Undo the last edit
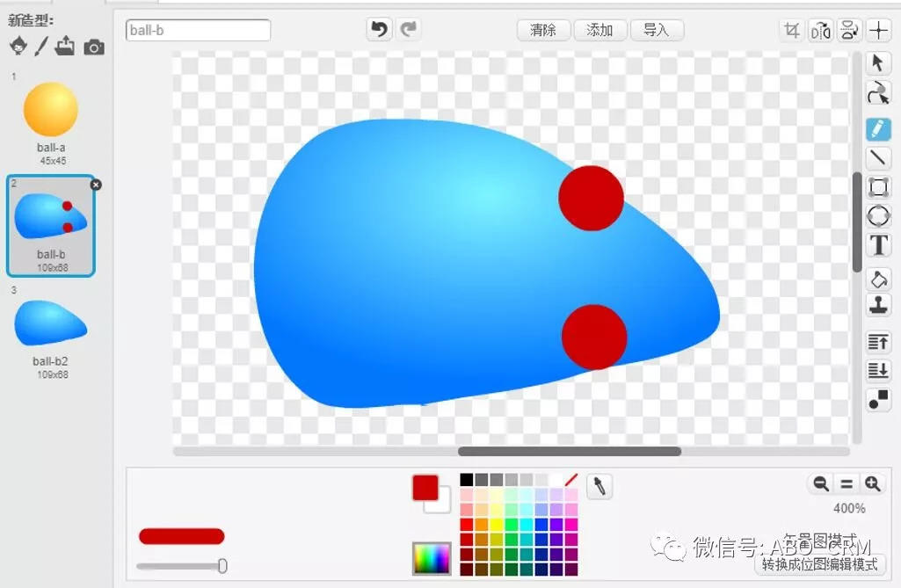901x588 pixels. click(379, 29)
